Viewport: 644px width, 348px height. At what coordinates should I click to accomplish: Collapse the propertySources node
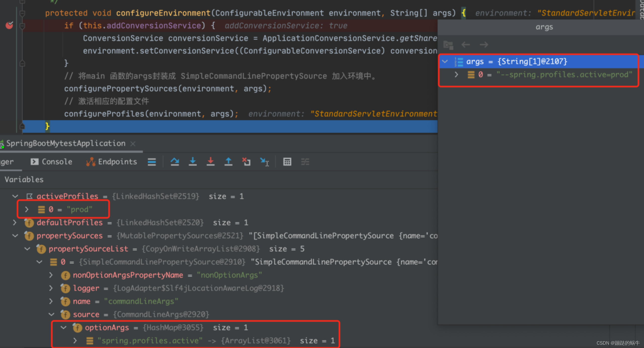pos(15,236)
